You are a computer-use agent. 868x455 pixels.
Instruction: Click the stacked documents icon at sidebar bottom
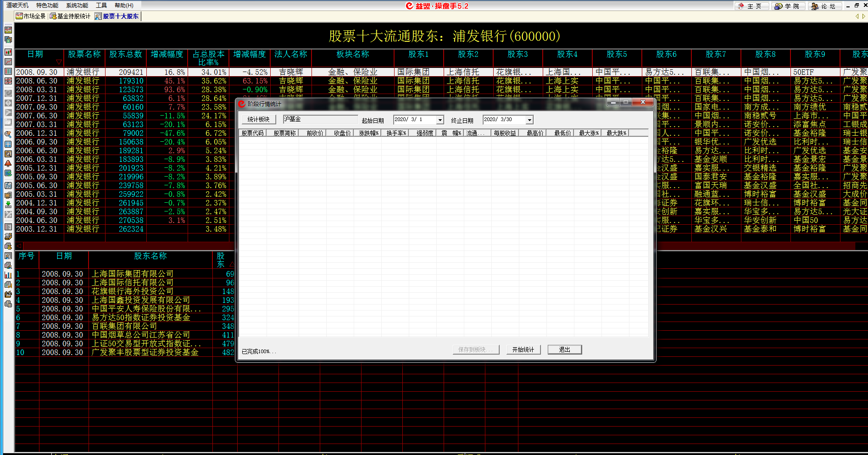click(x=8, y=304)
